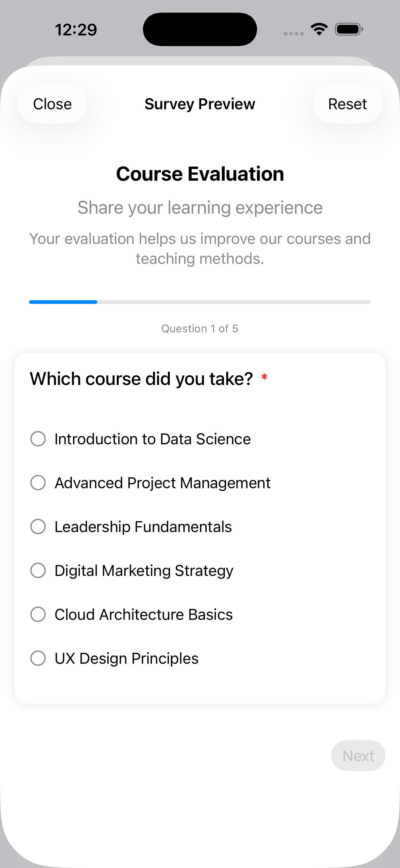Select Introduction to Data Science option
Screen dimensions: 400x868
[x=38, y=439]
